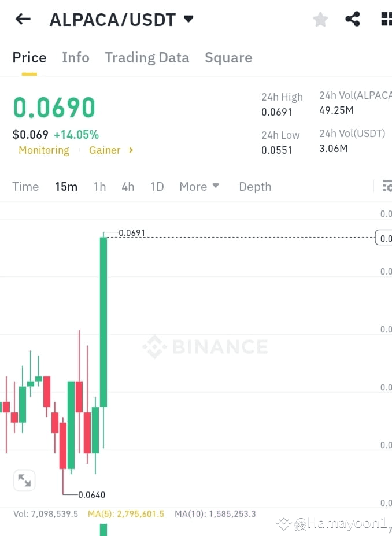Expand the More timeframes dropdown
This screenshot has height=536, width=392.
199,186
